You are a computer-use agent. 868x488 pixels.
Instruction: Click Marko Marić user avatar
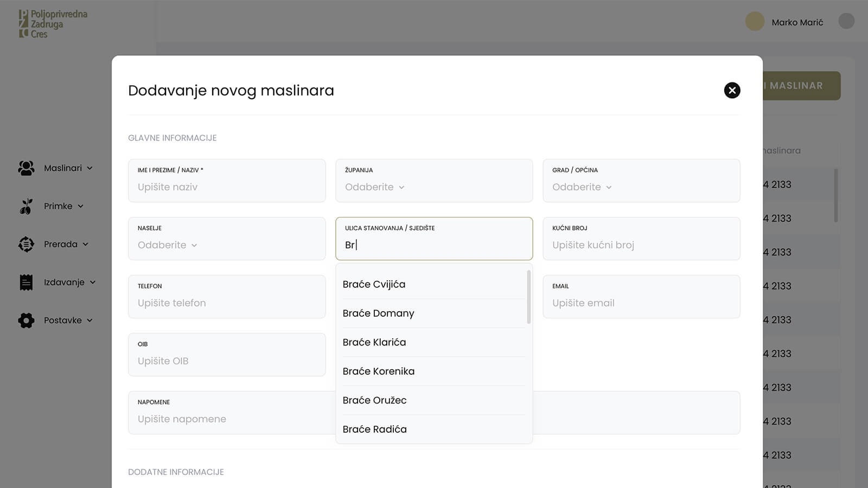click(x=755, y=22)
